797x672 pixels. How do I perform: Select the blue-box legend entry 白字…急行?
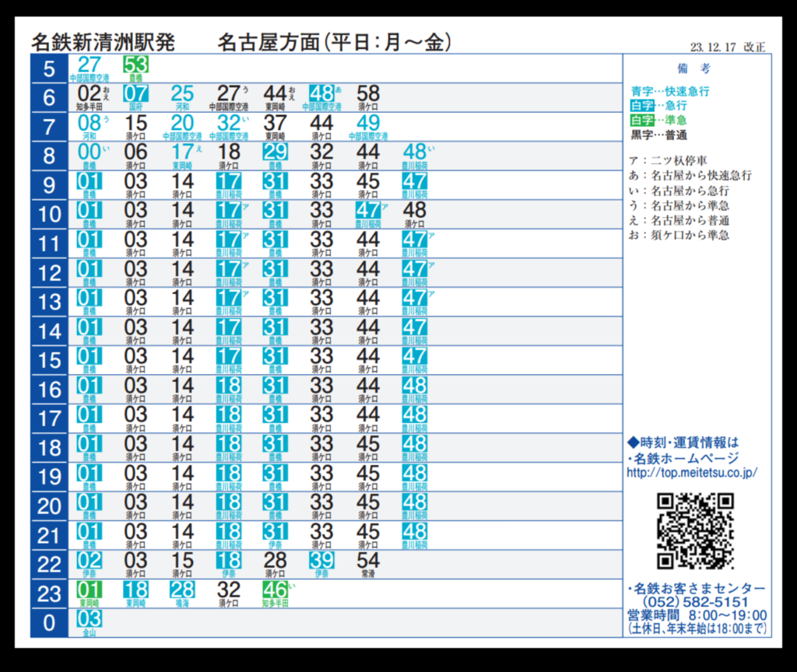658,106
